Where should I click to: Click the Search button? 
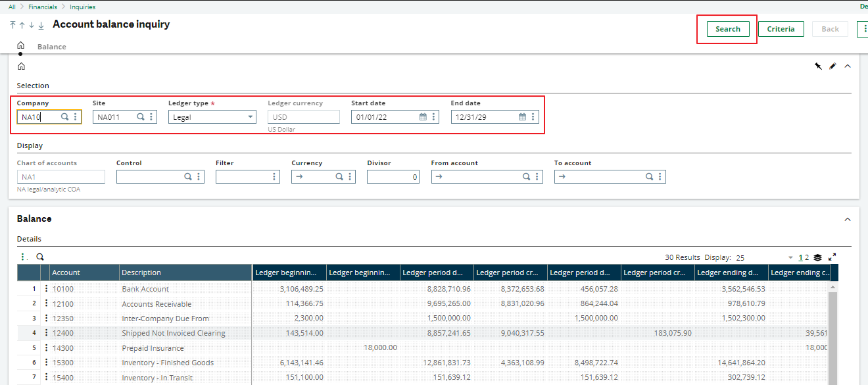click(x=727, y=29)
